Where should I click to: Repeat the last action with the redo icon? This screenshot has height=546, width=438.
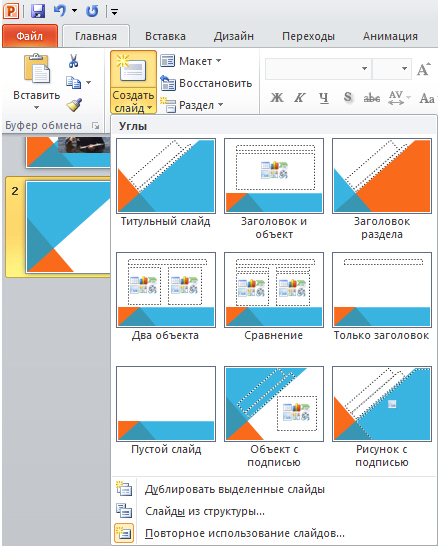pos(92,11)
